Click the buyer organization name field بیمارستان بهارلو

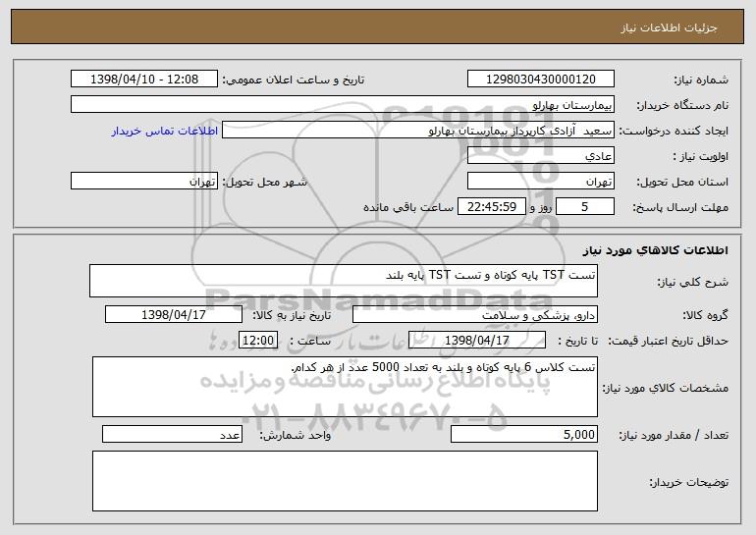(343, 105)
